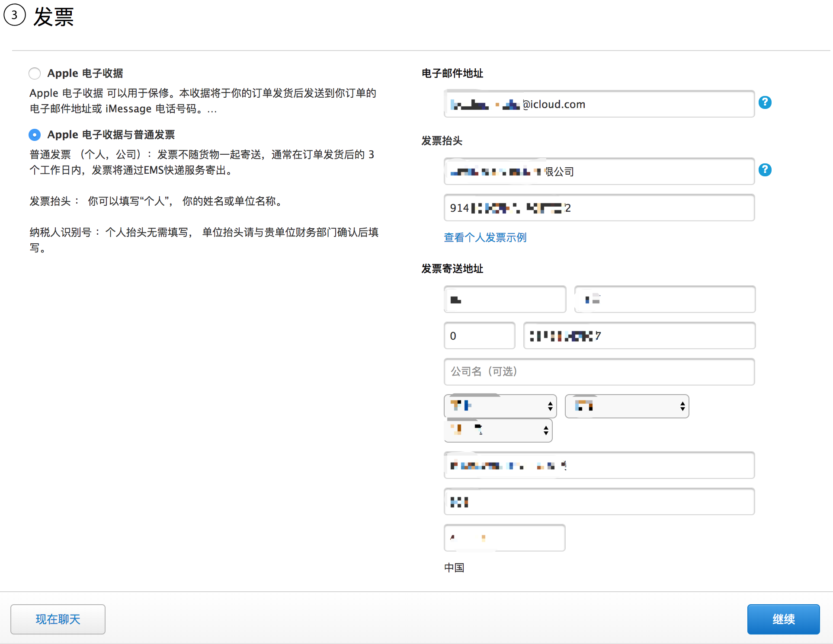
Task: Click the 现在聊天 button
Action: click(58, 619)
